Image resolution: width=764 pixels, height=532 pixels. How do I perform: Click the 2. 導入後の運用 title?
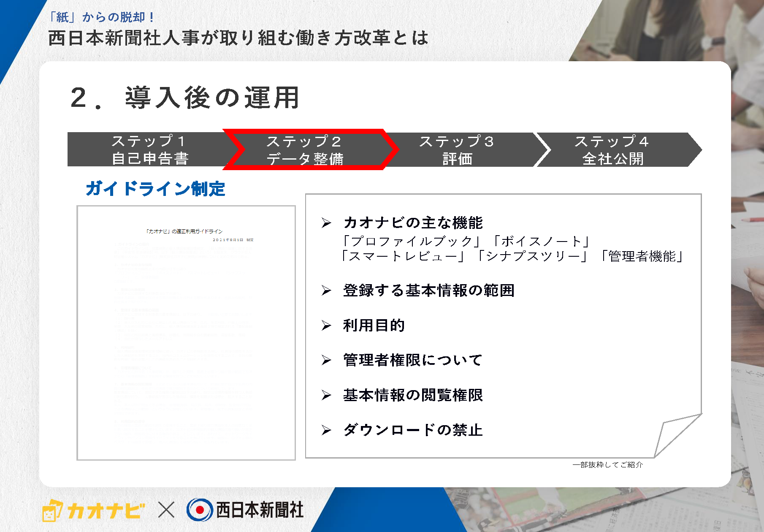point(184,98)
